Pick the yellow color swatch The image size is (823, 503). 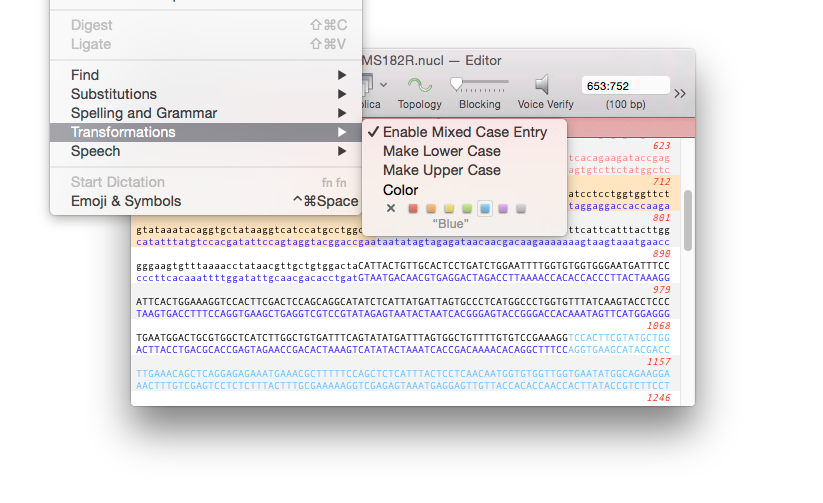point(449,208)
